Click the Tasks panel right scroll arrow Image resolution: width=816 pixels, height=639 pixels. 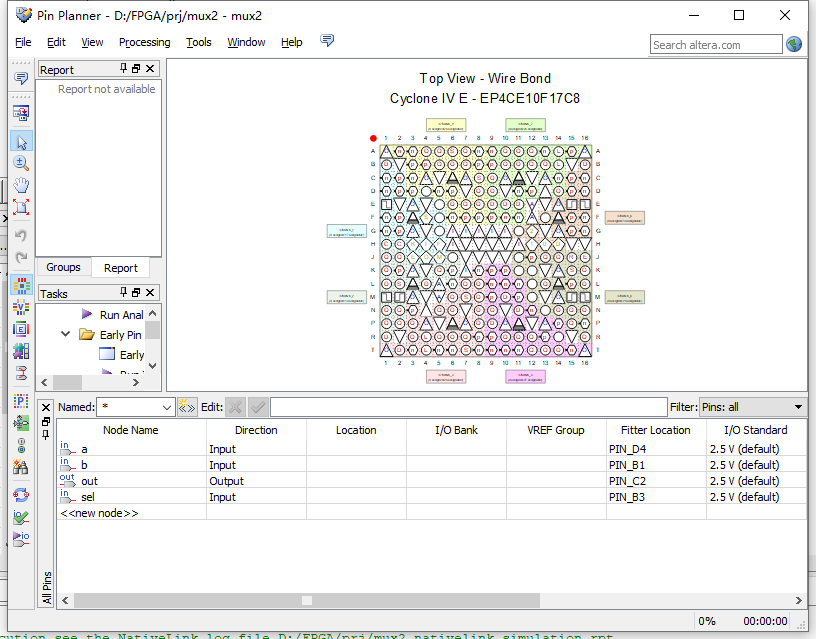pos(136,382)
